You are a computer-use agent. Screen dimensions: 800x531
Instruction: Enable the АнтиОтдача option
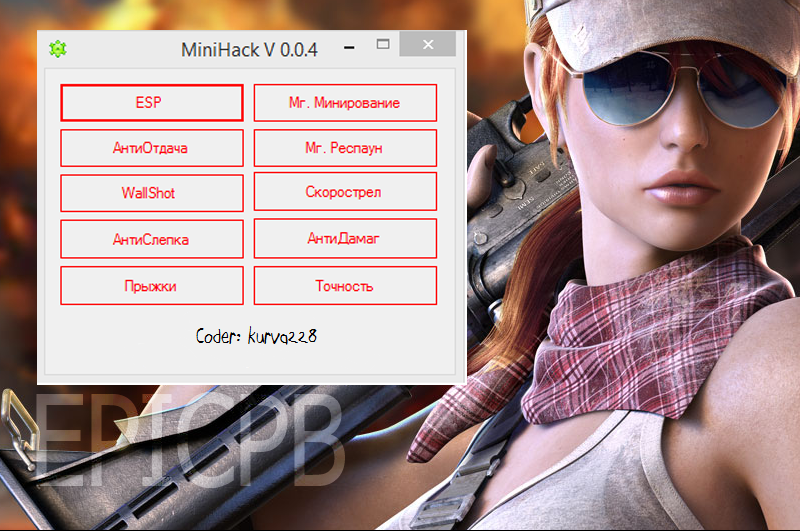click(x=152, y=148)
